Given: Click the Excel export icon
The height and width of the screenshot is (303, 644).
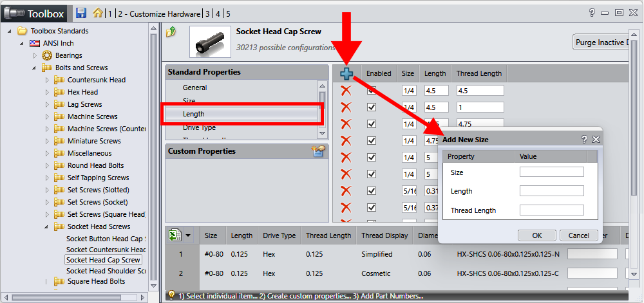Looking at the screenshot, I should coord(175,235).
